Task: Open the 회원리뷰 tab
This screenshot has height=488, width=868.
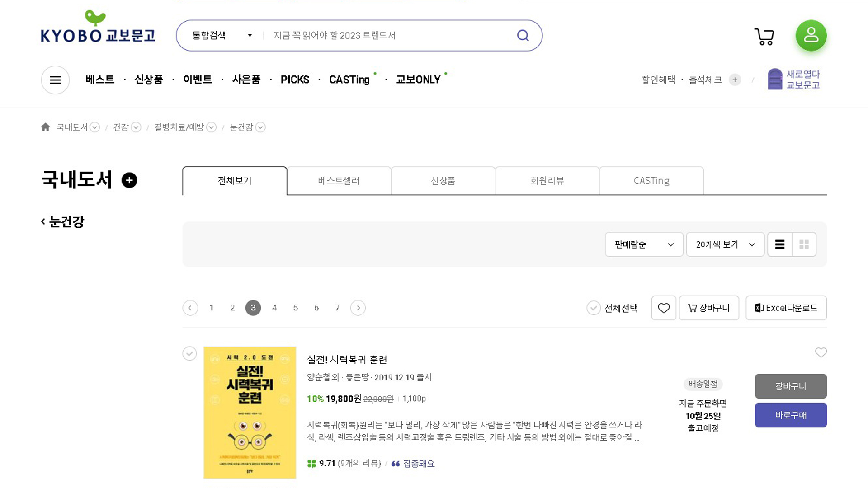Action: click(547, 181)
